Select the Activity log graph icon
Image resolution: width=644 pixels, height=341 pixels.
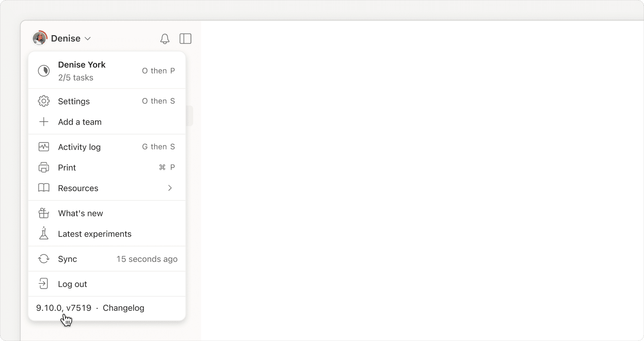click(44, 146)
